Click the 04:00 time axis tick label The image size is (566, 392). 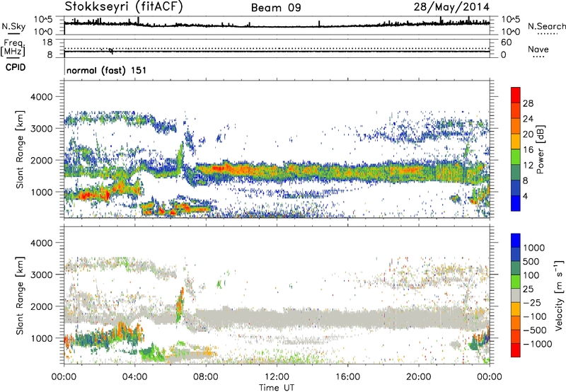coord(135,377)
